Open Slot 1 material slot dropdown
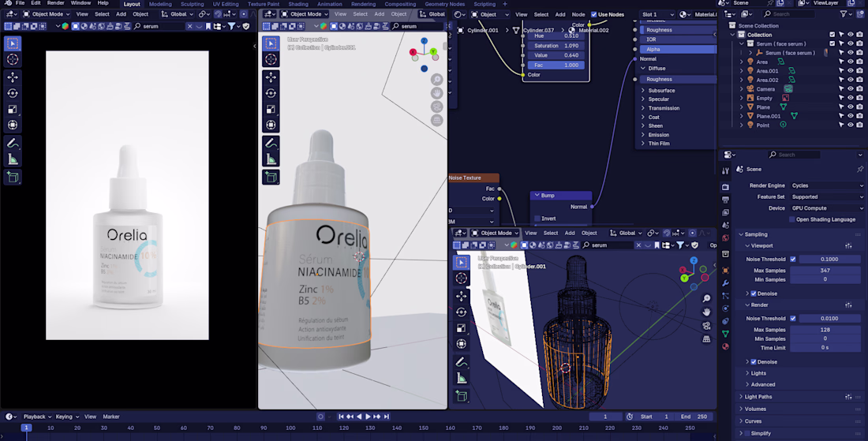Screen dimensions: 868x441 (x=657, y=14)
